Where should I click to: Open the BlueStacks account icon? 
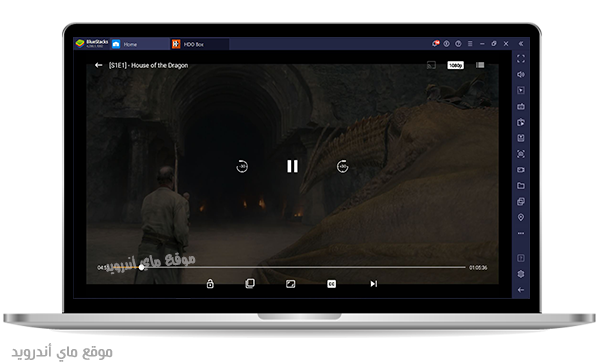[447, 44]
